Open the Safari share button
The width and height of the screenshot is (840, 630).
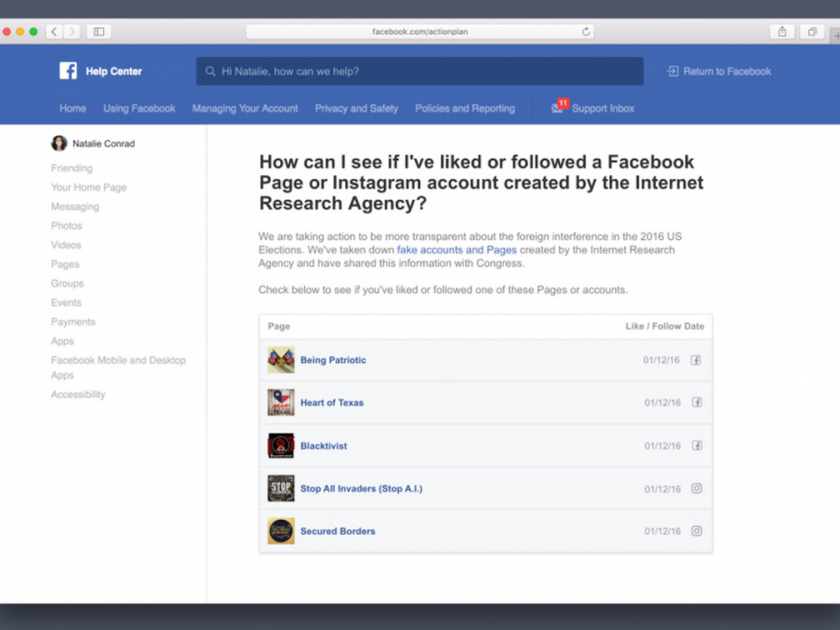coord(782,32)
